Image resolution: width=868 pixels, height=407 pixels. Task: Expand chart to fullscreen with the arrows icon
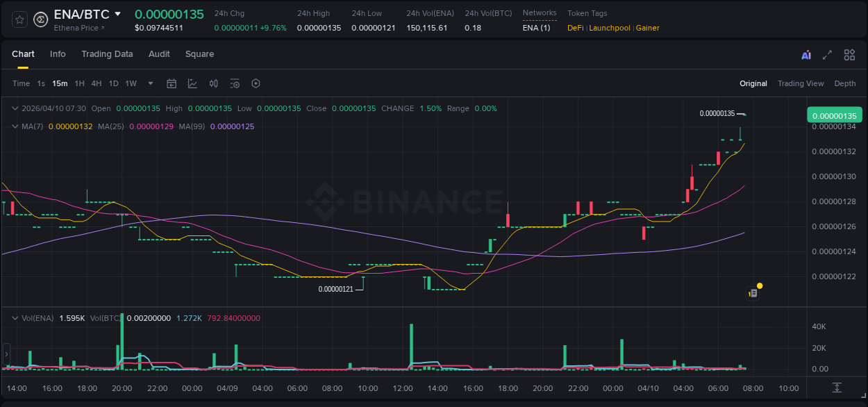(826, 54)
